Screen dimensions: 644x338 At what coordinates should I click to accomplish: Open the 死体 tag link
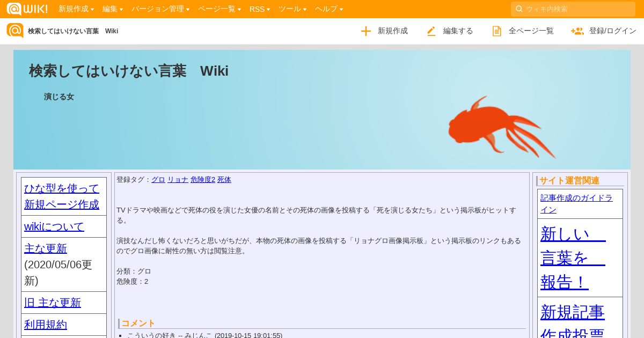point(224,180)
